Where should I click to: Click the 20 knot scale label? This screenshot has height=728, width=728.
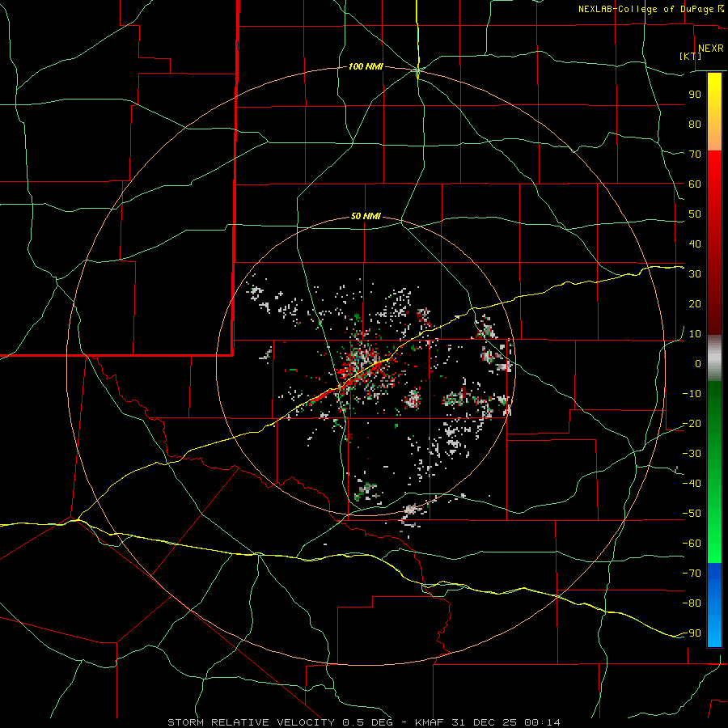(x=695, y=304)
